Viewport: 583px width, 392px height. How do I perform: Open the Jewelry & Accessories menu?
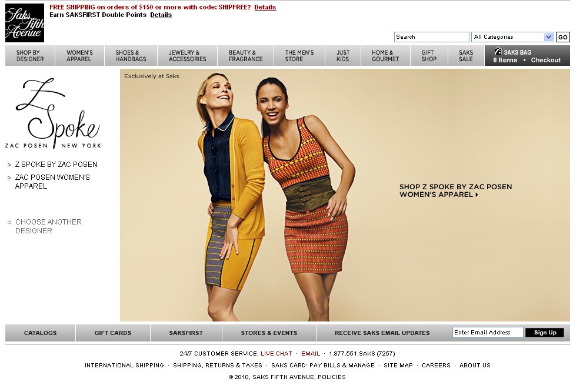[186, 55]
